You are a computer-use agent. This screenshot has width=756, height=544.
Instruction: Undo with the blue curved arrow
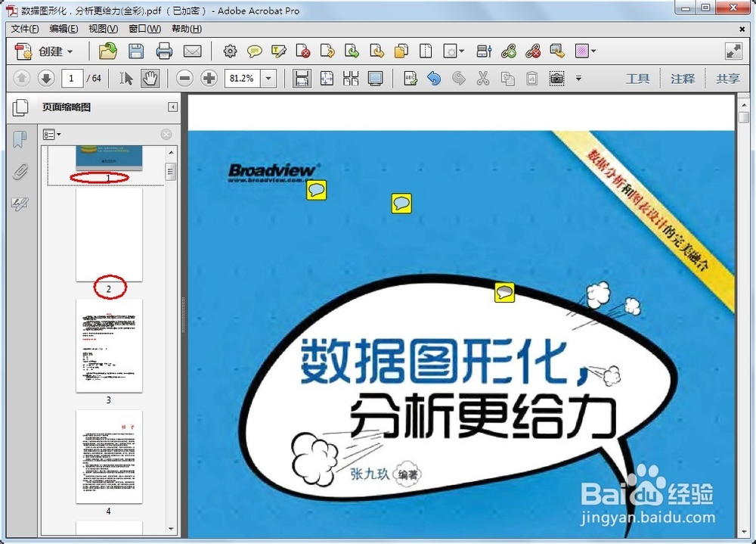434,78
